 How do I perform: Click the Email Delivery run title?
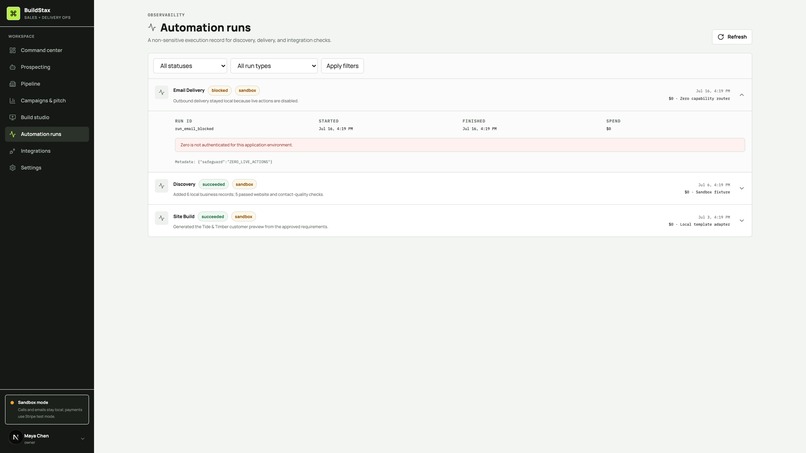click(189, 90)
